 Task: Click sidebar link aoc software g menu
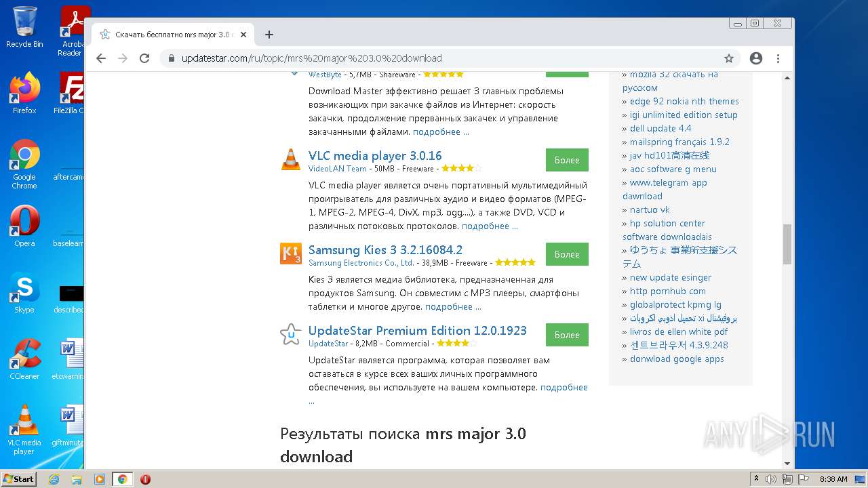point(673,169)
